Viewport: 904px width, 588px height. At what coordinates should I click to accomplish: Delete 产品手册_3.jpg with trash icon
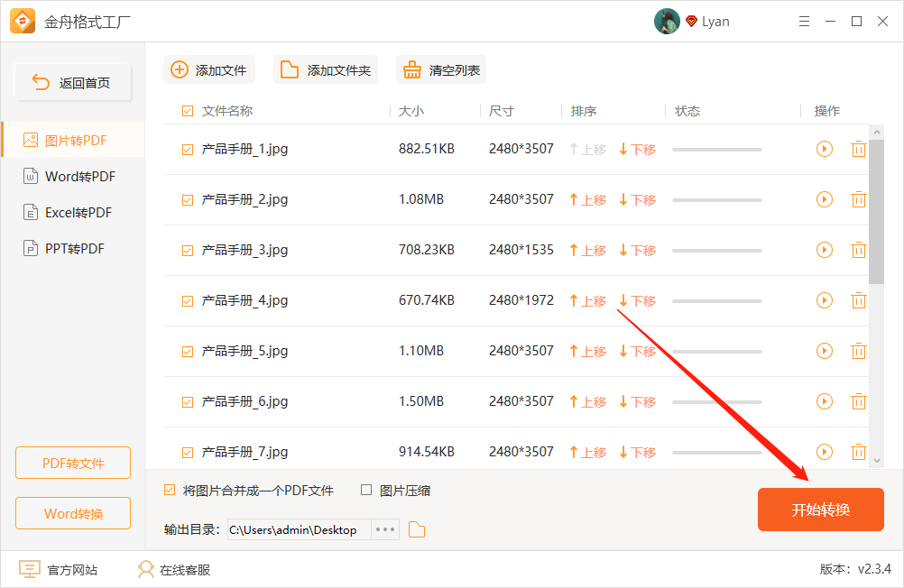[859, 250]
